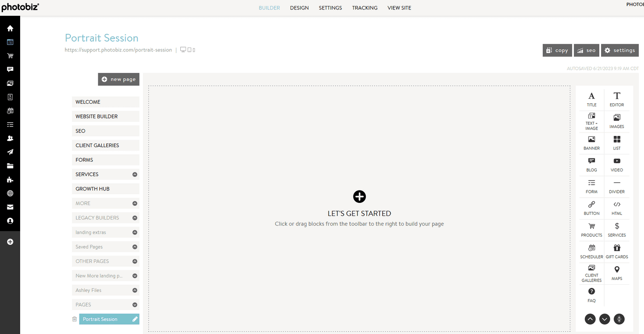
Task: Expand the SERVICES page group
Action: click(135, 175)
